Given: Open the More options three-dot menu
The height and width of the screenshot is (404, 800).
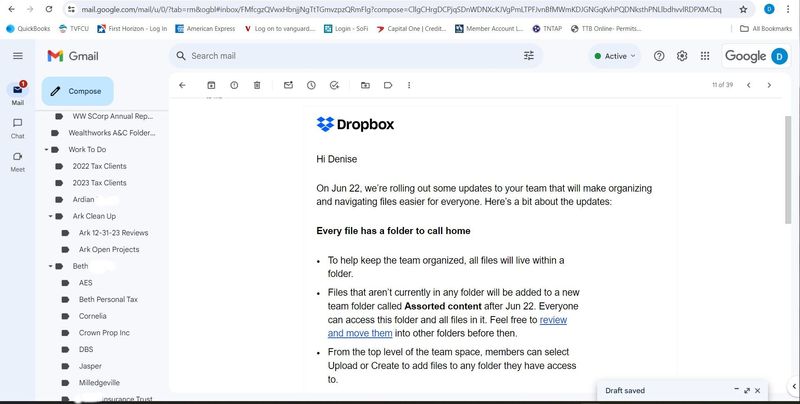Looking at the screenshot, I should pyautogui.click(x=409, y=85).
